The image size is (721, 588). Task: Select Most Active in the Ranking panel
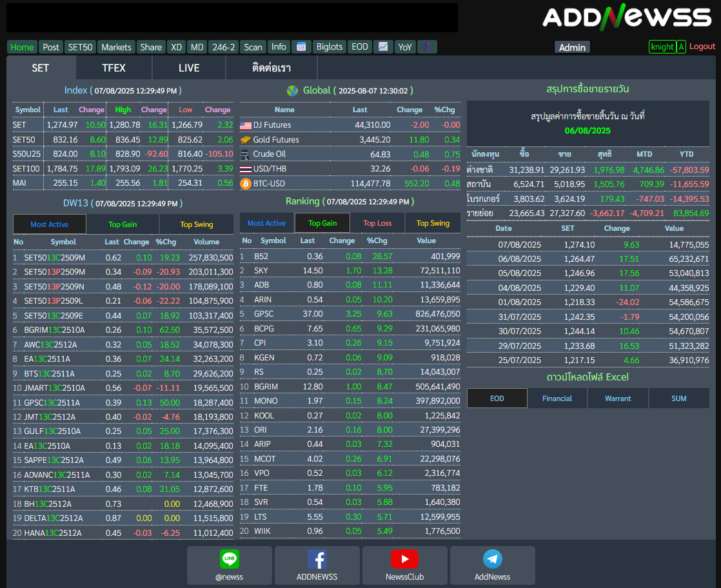[267, 223]
